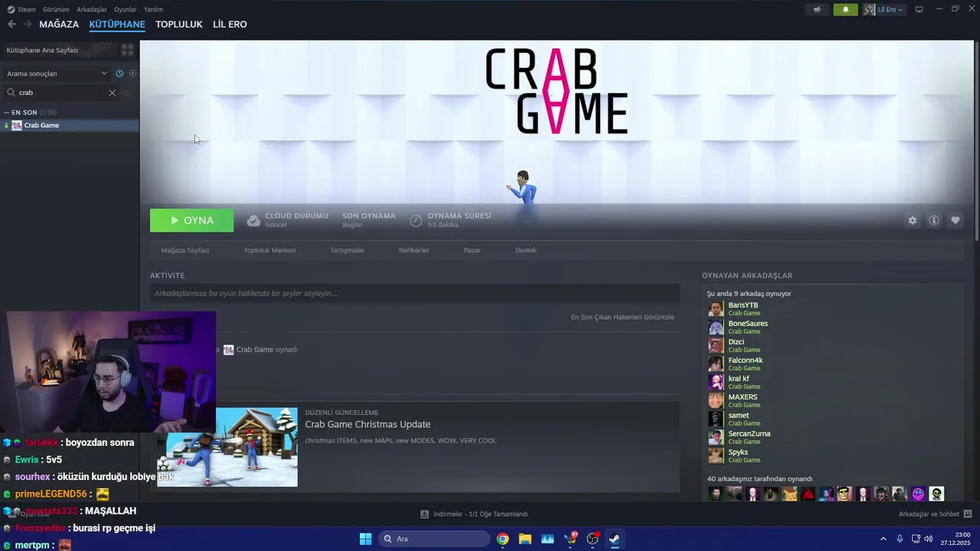Open the Pazar link

(472, 250)
